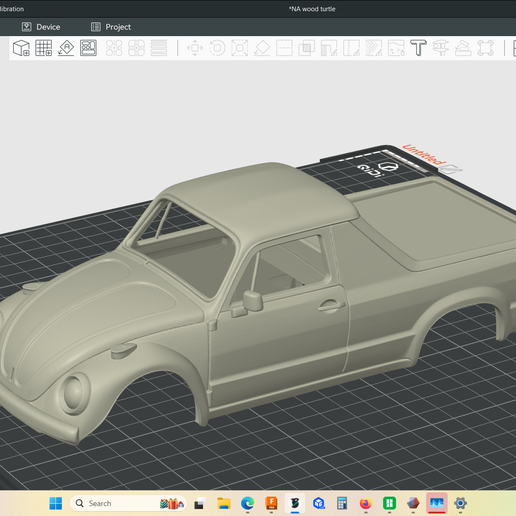Select the Text shape tool
The height and width of the screenshot is (516, 516).
[x=418, y=48]
